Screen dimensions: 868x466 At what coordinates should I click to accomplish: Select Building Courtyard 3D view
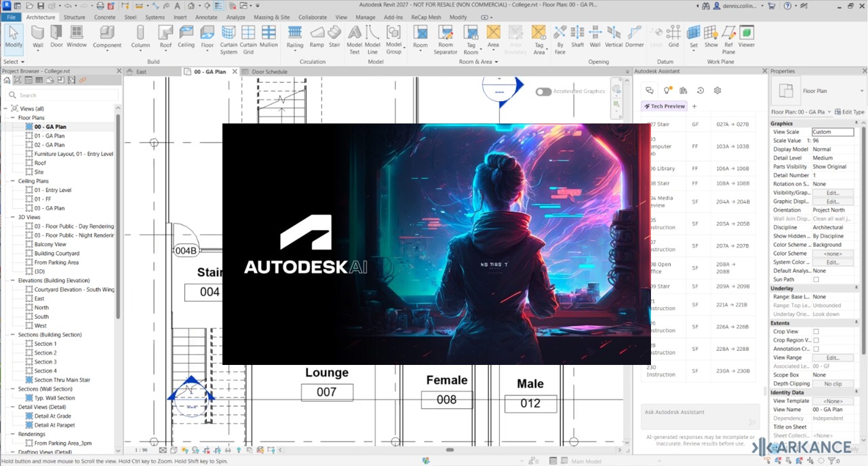(57, 253)
